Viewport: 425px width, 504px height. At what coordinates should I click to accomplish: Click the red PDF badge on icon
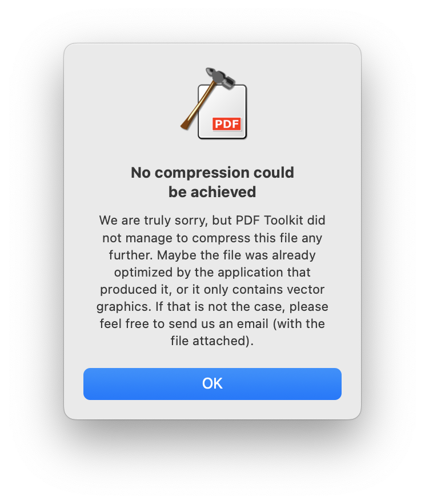[x=227, y=124]
